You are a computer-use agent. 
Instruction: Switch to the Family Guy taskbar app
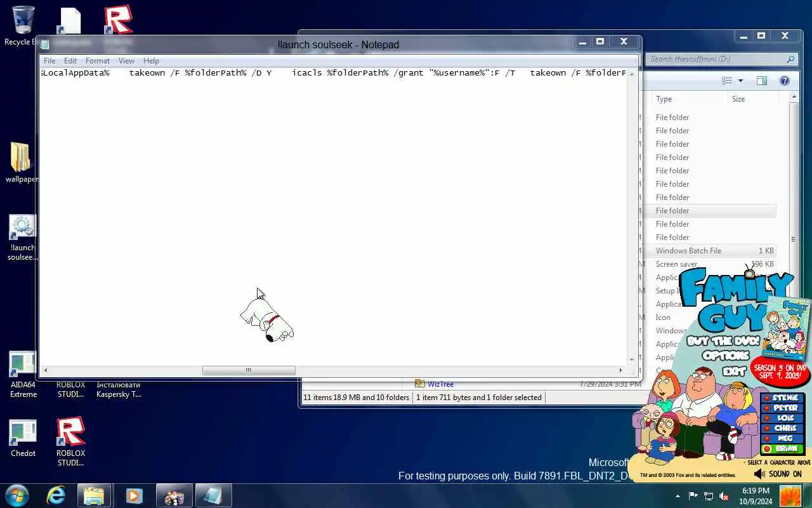[174, 495]
